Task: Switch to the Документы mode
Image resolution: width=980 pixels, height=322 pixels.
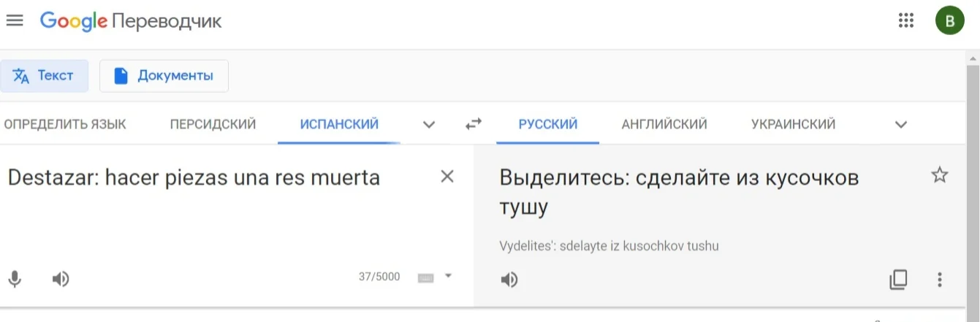Action: 164,76
